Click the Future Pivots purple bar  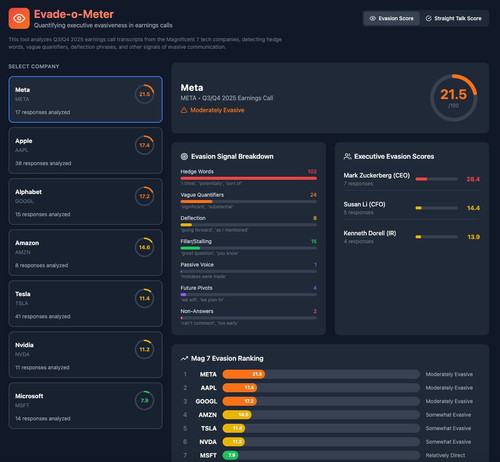[x=183, y=295]
